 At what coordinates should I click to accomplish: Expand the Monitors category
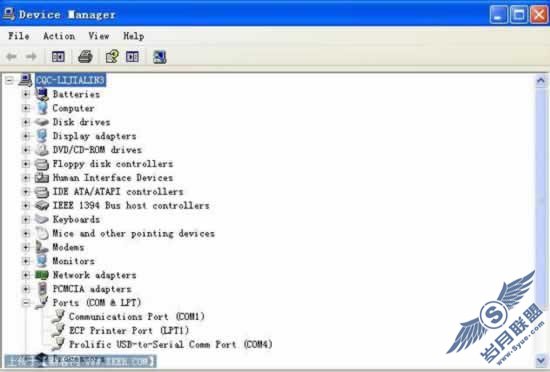pos(26,261)
